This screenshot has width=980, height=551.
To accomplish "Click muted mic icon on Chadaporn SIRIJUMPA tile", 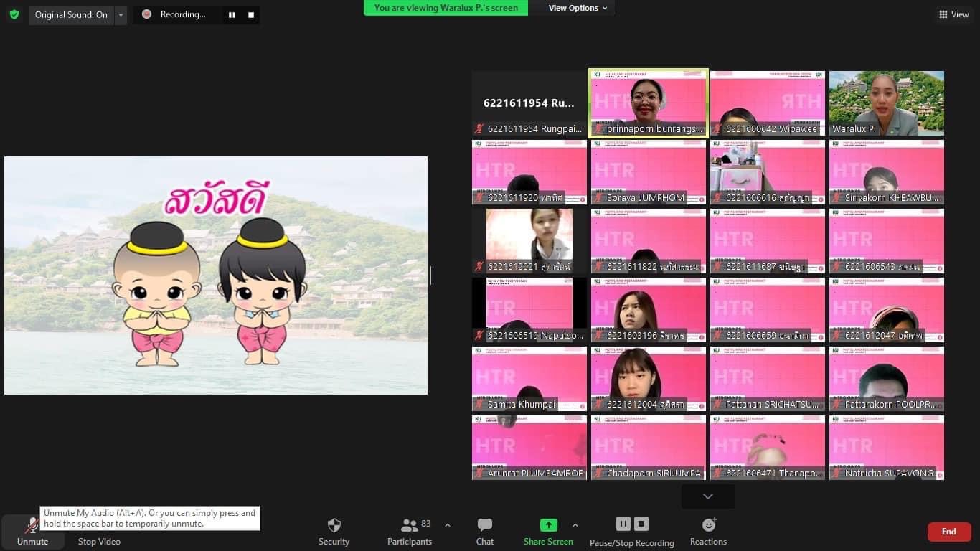I will click(598, 474).
